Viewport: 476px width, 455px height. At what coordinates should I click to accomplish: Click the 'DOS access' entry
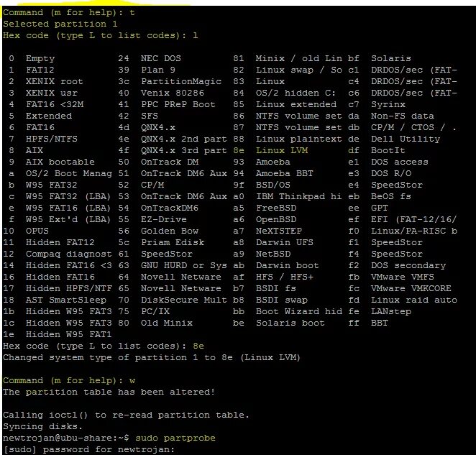(400, 162)
